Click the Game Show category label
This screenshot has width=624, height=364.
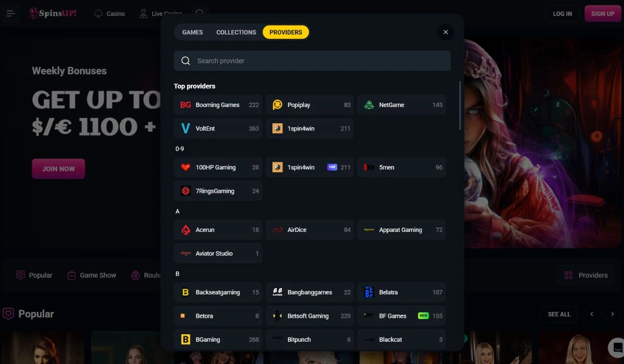[98, 275]
